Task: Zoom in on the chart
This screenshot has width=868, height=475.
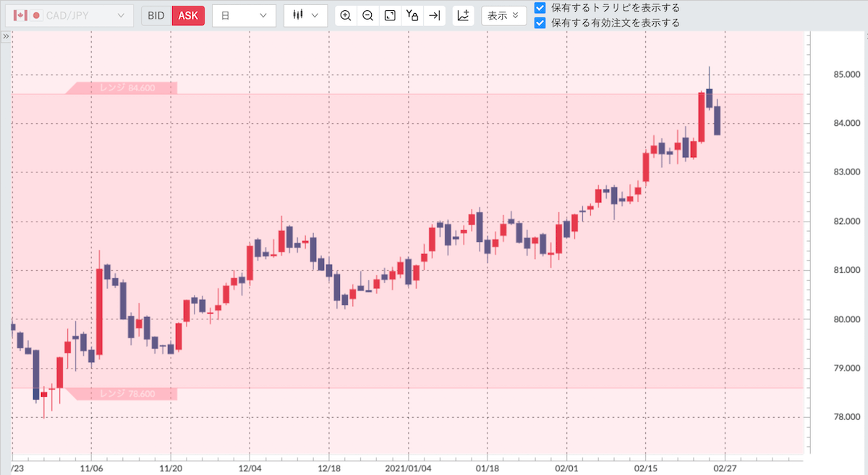Action: (x=346, y=15)
